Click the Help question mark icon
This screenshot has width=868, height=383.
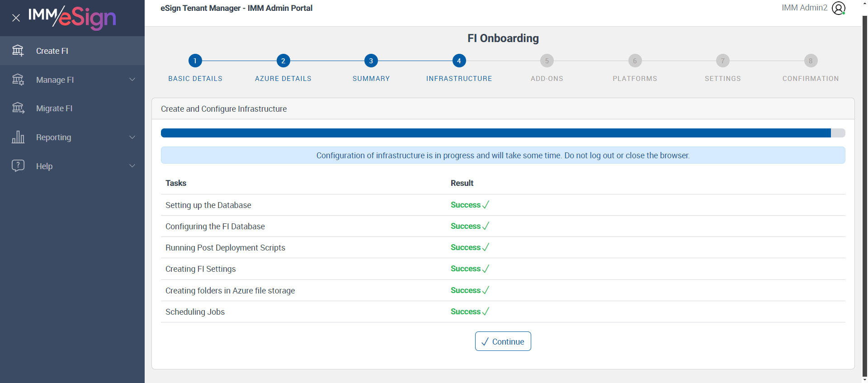(18, 165)
